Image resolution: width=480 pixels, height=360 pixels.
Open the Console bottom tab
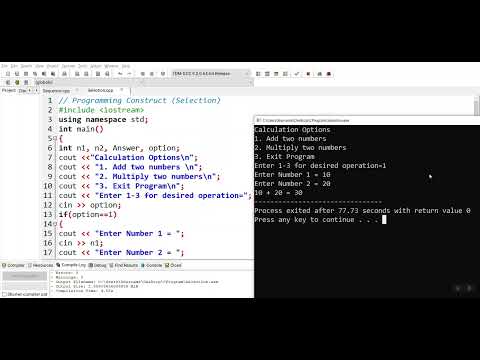[152, 265]
